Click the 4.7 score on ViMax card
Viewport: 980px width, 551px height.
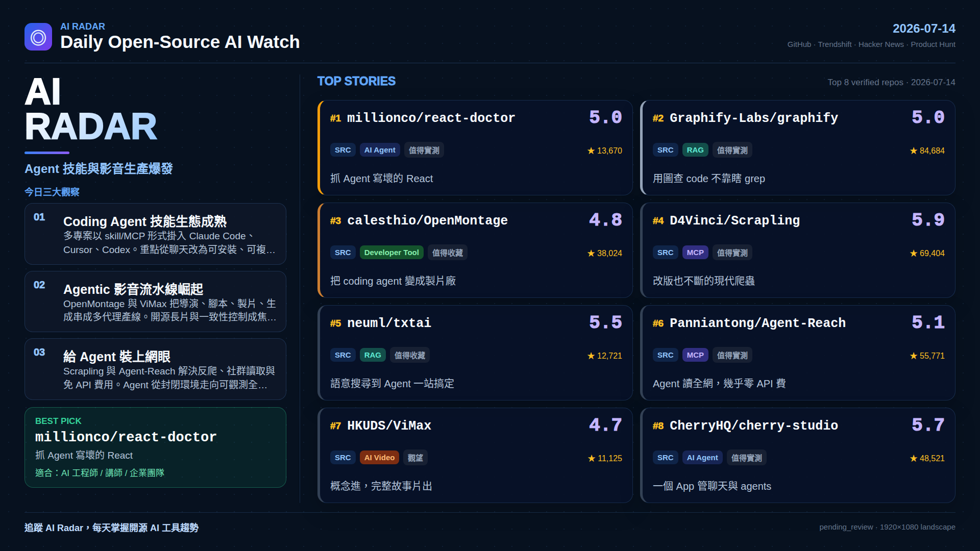605,425
